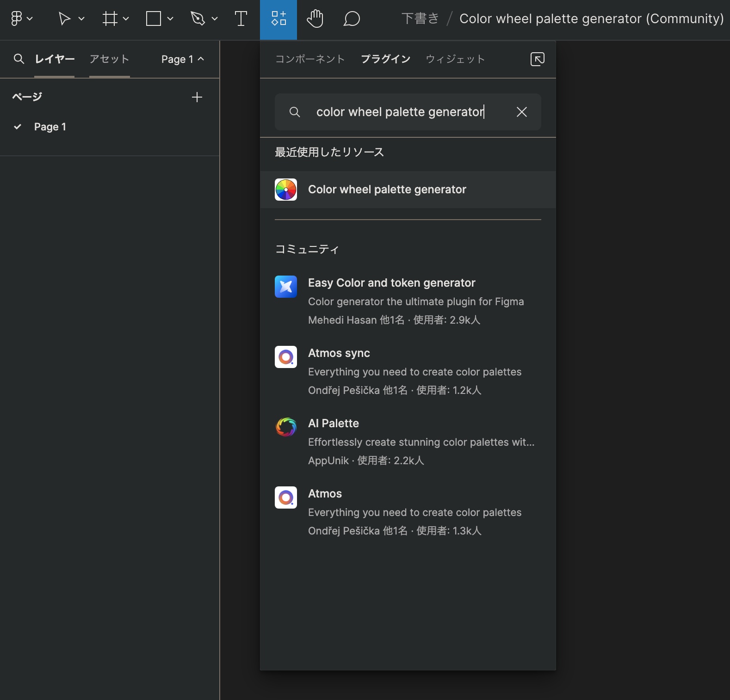Open the Figma main menu icon

click(x=17, y=19)
